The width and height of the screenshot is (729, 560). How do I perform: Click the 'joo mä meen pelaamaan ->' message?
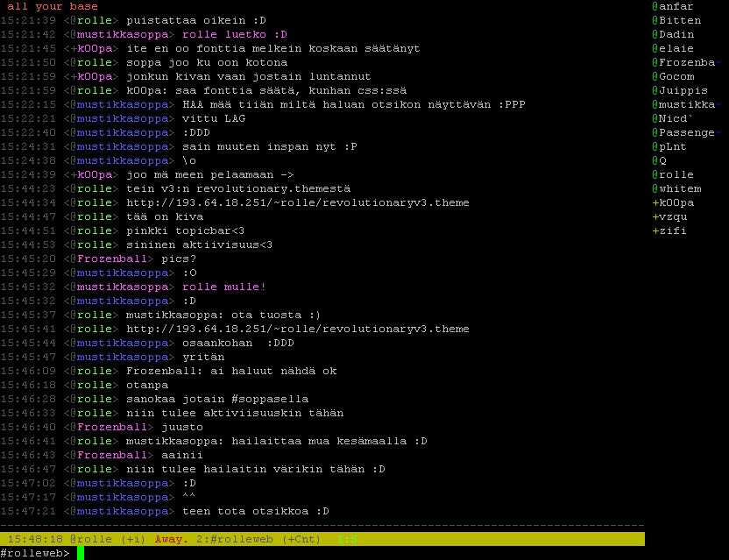(209, 174)
